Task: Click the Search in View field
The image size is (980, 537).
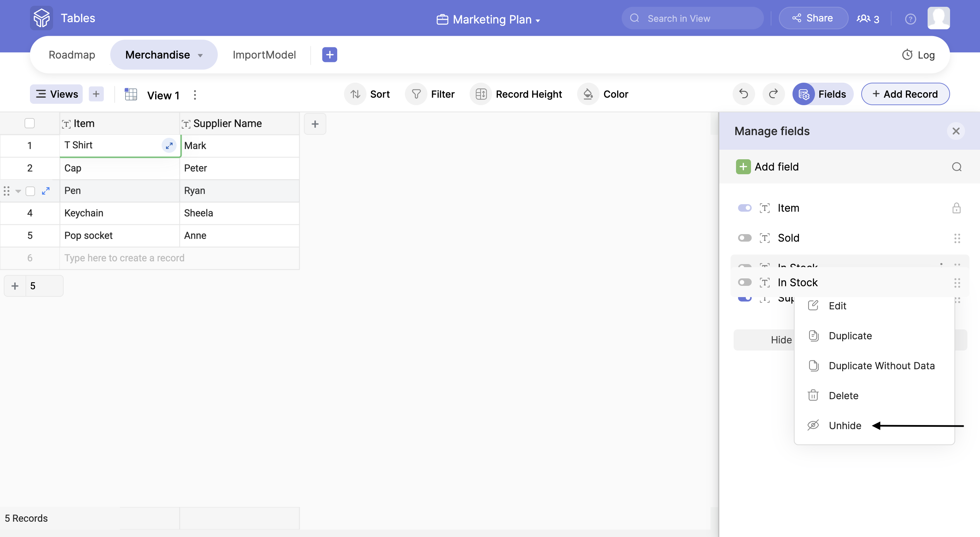Action: point(692,18)
